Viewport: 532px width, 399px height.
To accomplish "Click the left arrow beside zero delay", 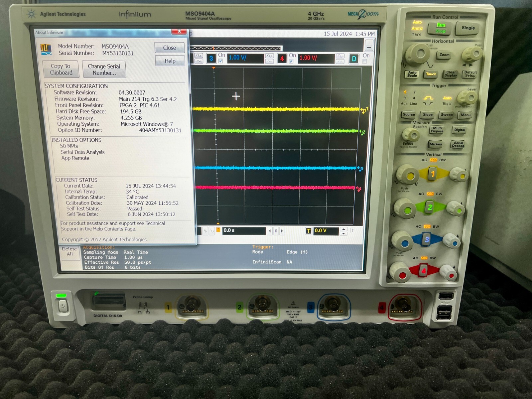I will pos(270,231).
